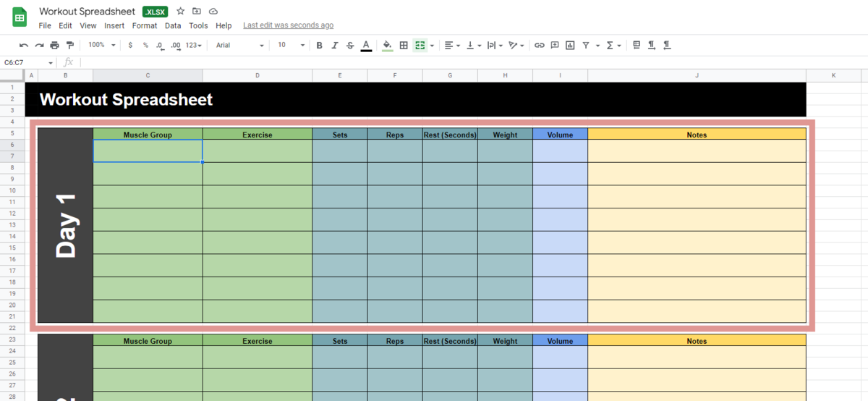
Task: Insert a chart
Action: (x=570, y=45)
